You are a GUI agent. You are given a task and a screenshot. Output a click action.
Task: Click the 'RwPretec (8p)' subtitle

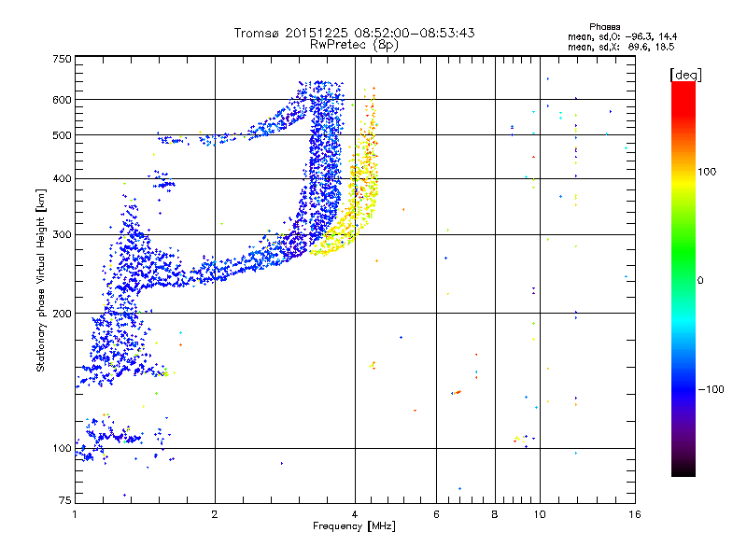click(354, 45)
